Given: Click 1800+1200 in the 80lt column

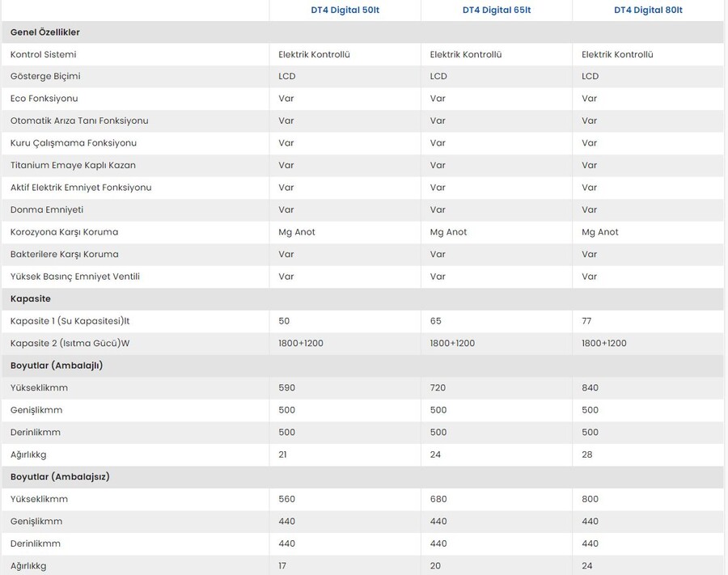Looking at the screenshot, I should pos(604,344).
